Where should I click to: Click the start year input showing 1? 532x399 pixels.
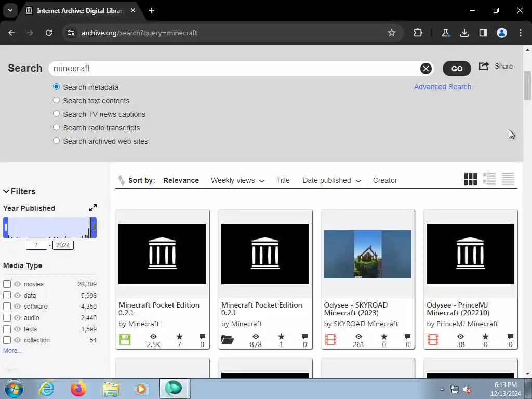[x=37, y=245]
